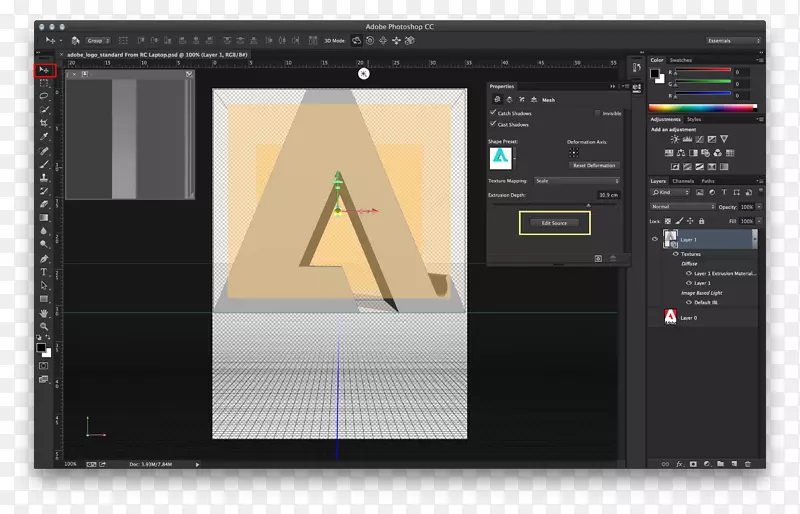Click the Extrusion Depth value field
The image size is (800, 514).
pyautogui.click(x=608, y=195)
